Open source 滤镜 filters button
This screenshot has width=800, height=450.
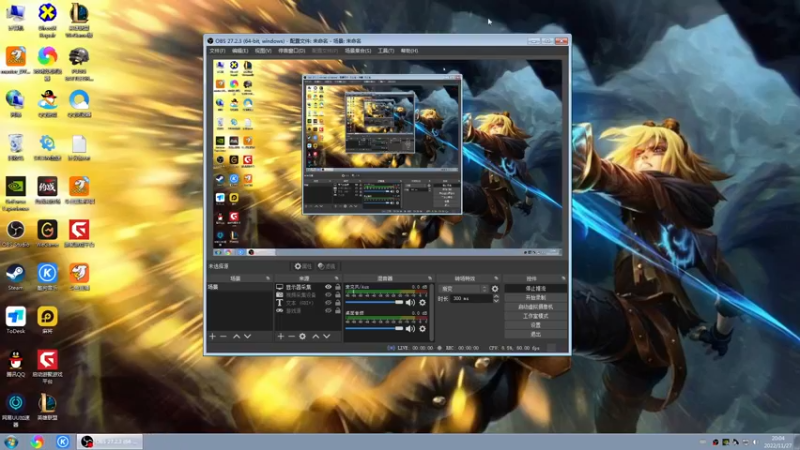(x=327, y=266)
